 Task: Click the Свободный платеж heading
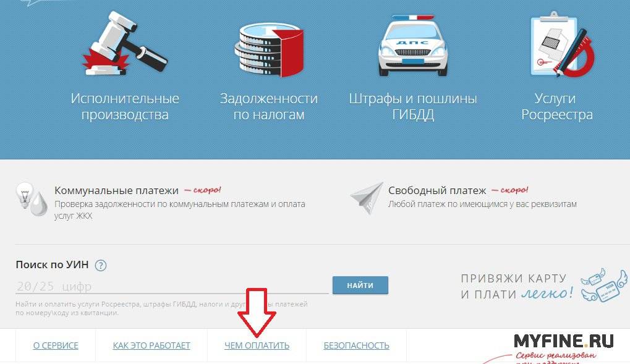(437, 190)
